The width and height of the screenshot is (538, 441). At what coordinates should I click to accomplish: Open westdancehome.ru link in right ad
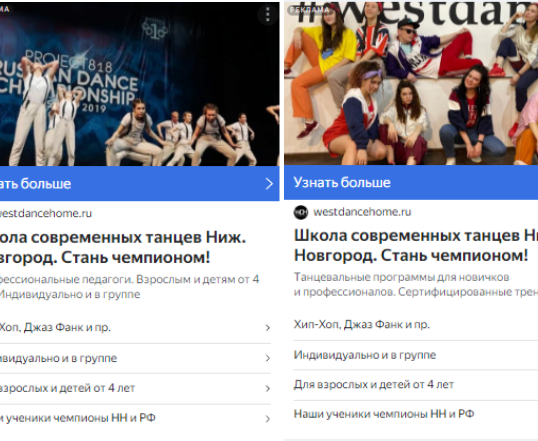[362, 212]
